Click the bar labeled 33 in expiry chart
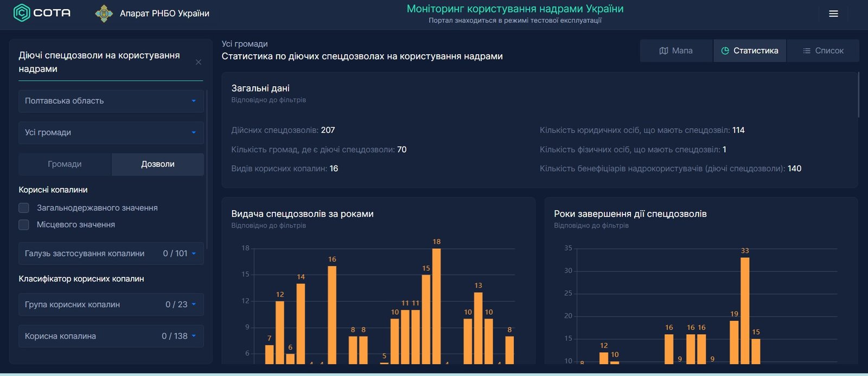868x376 pixels. click(745, 310)
